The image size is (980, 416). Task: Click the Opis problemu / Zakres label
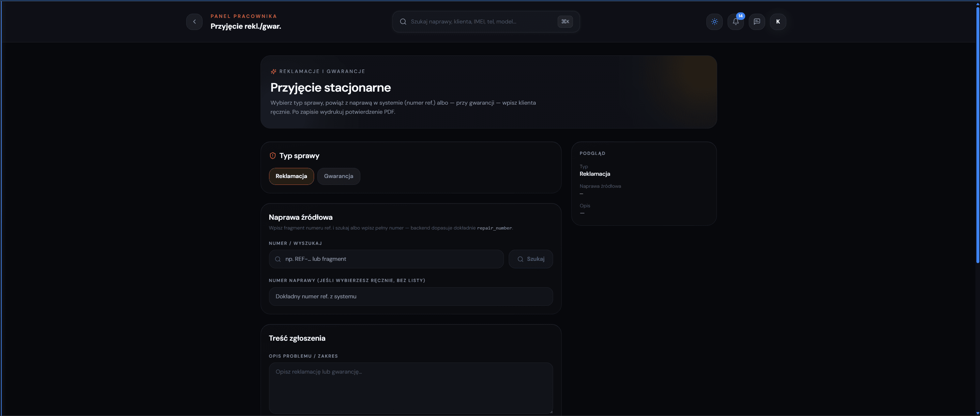tap(303, 356)
